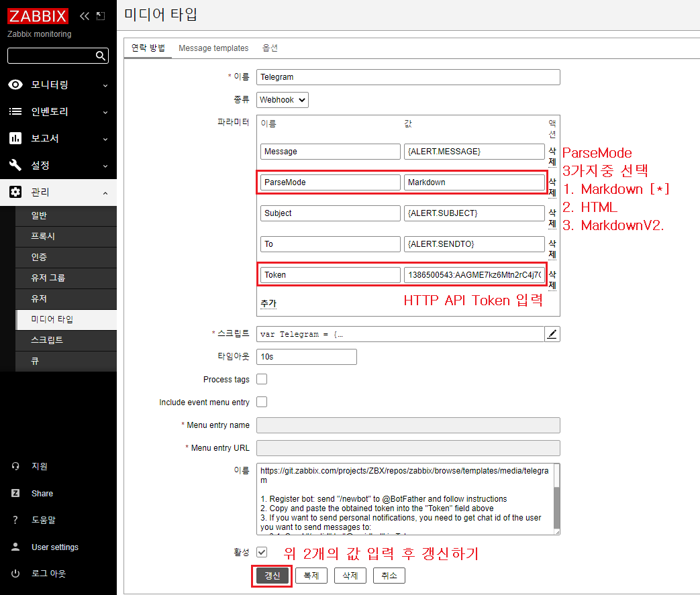Image resolution: width=700 pixels, height=595 pixels.
Task: Open 인증 submenu item
Action: click(x=66, y=257)
